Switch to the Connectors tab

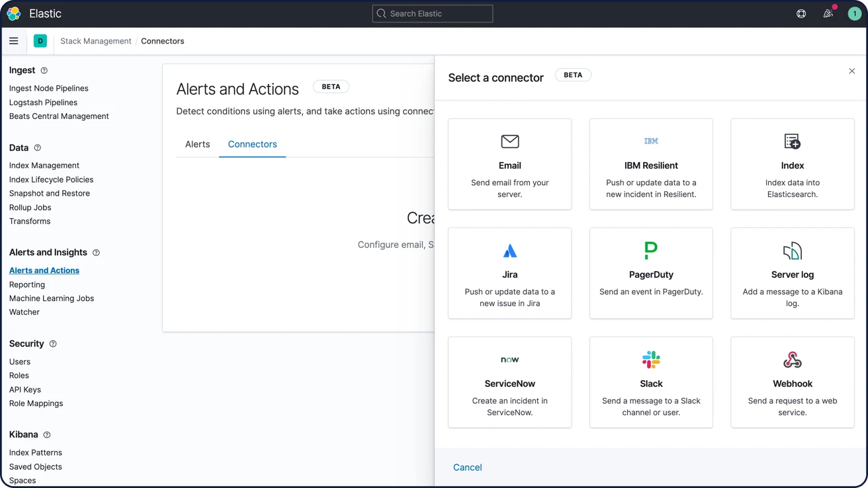click(x=252, y=144)
